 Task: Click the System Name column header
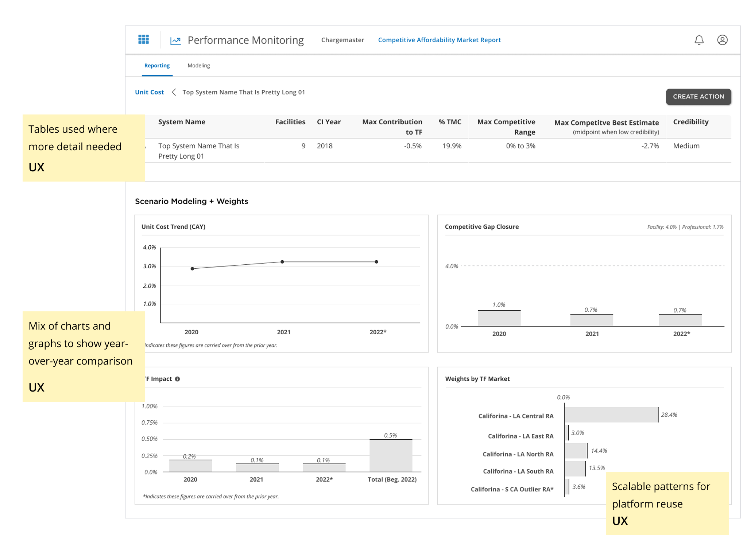tap(182, 122)
